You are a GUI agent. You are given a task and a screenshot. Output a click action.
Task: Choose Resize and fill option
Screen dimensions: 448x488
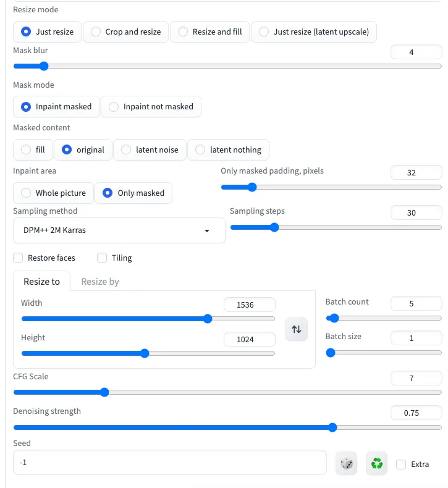click(x=210, y=32)
